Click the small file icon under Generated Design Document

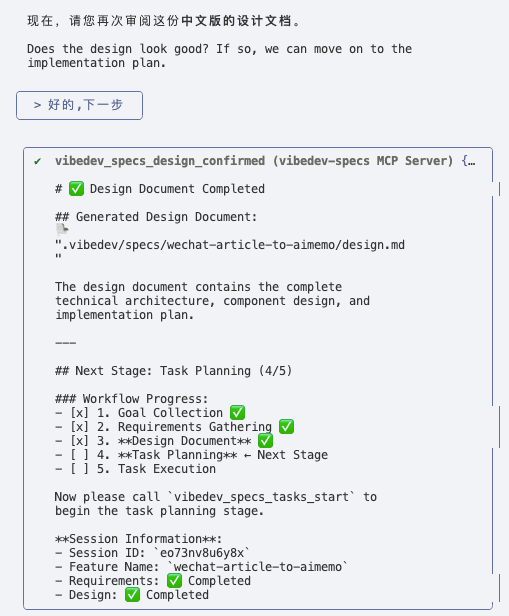(x=62, y=229)
